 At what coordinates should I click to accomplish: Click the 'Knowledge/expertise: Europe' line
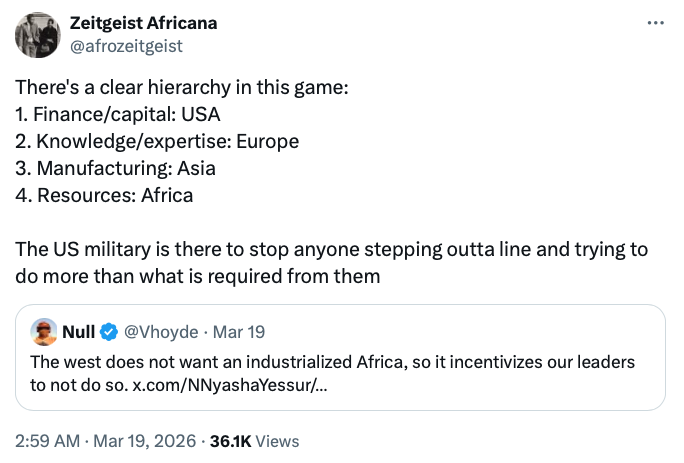[x=157, y=141]
